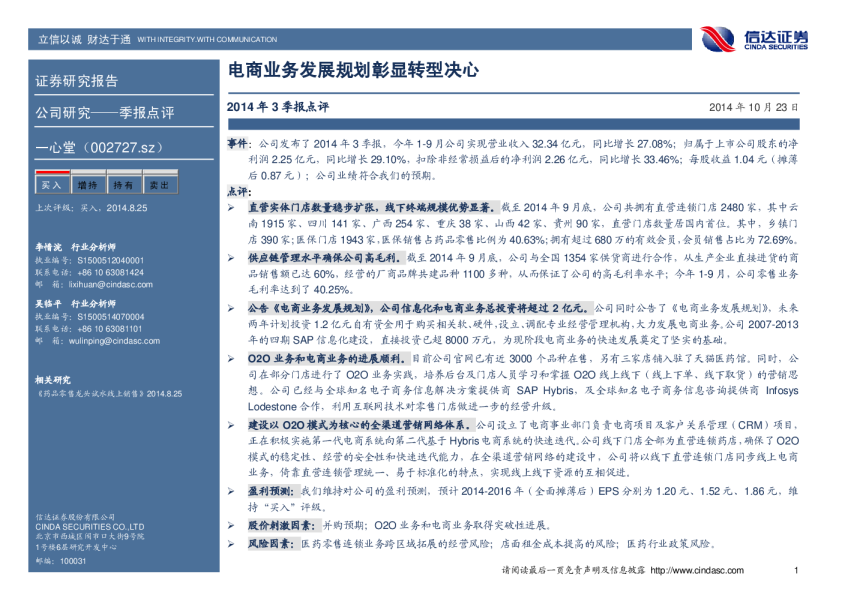Click the first arrow bullet beside 直营实体门店
The image size is (842, 595).
click(x=231, y=204)
